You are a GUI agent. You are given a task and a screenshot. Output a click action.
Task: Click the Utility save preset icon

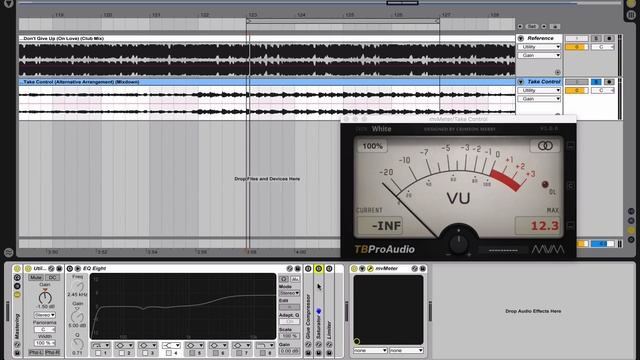[59, 269]
